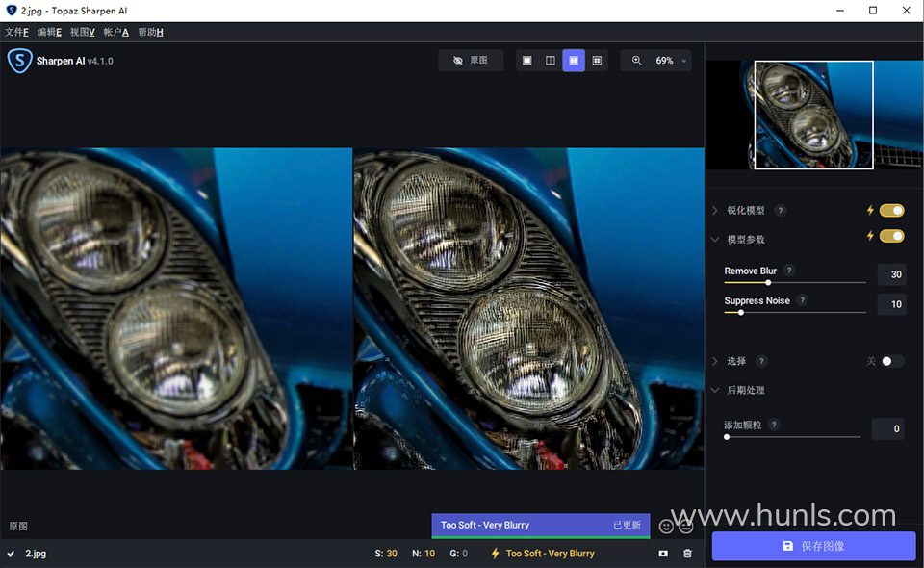Click the Remove Blur slider handle
Image resolution: width=924 pixels, height=568 pixels.
tap(767, 282)
